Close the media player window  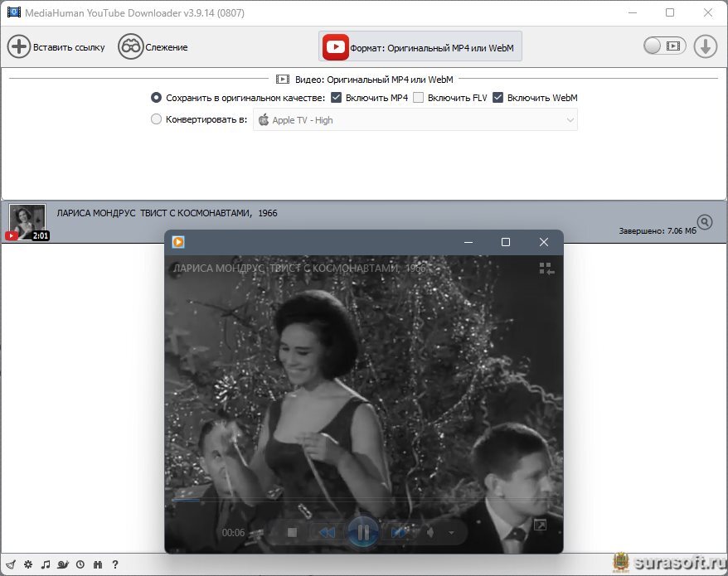544,242
